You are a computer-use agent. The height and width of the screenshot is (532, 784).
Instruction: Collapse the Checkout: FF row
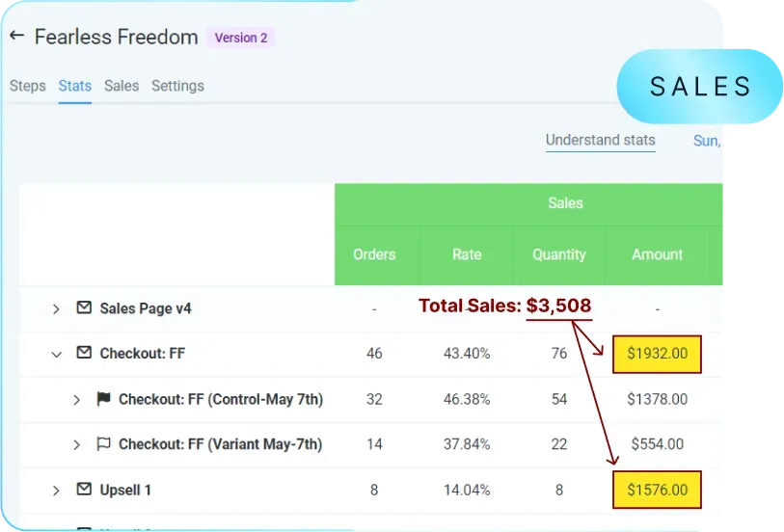(x=57, y=355)
